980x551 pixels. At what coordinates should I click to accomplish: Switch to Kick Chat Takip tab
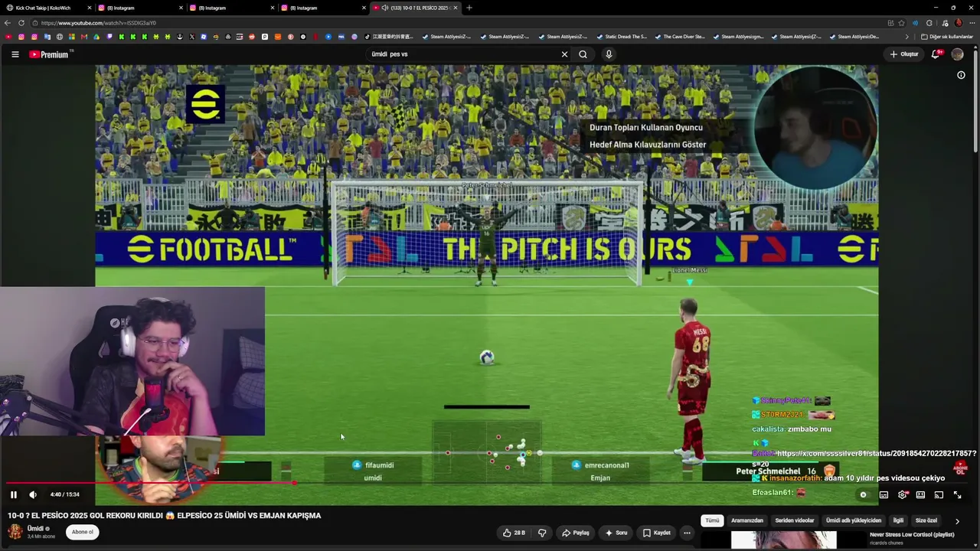point(46,8)
